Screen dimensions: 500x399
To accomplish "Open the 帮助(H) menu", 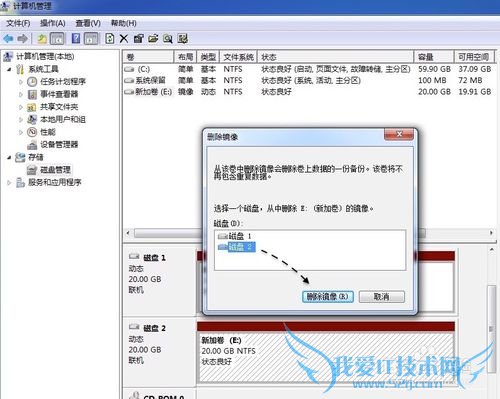I will [124, 23].
